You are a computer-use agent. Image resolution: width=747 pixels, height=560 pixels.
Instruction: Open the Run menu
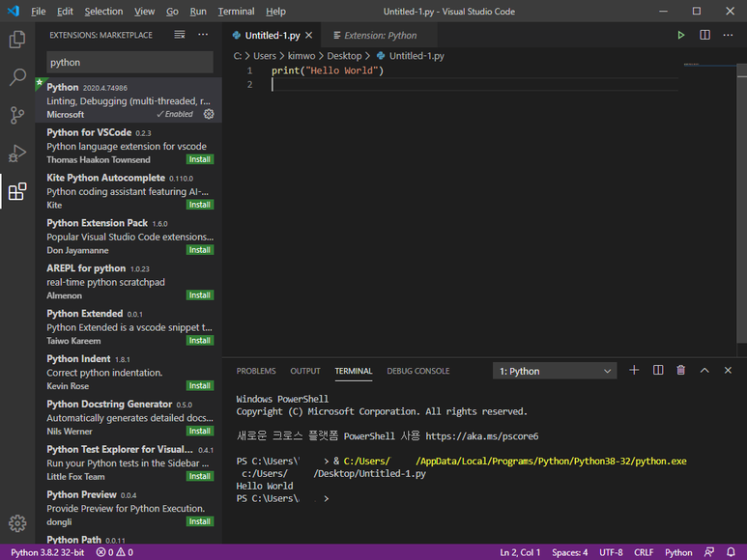pos(198,12)
